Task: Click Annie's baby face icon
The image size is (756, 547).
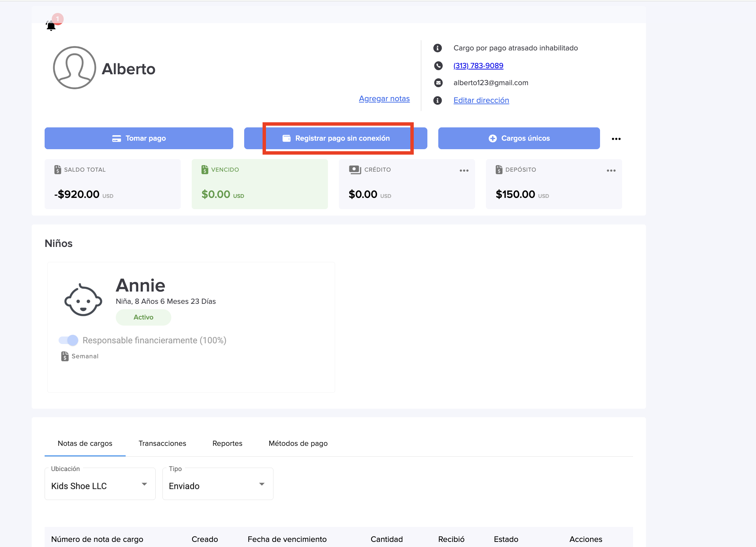Action: [83, 300]
